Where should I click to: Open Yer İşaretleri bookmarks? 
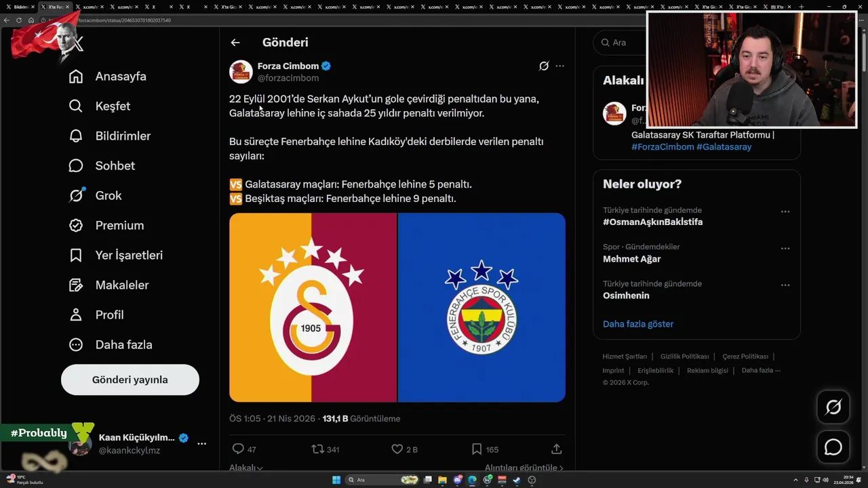(116, 256)
